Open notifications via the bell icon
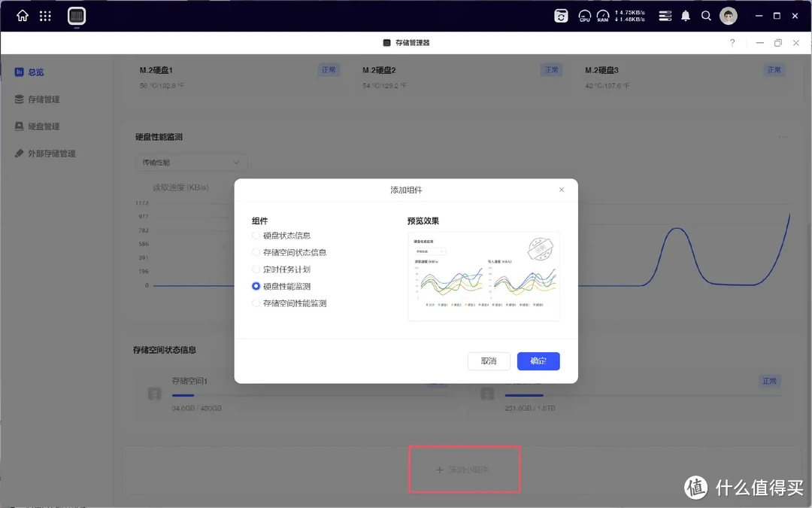 pyautogui.click(x=685, y=15)
